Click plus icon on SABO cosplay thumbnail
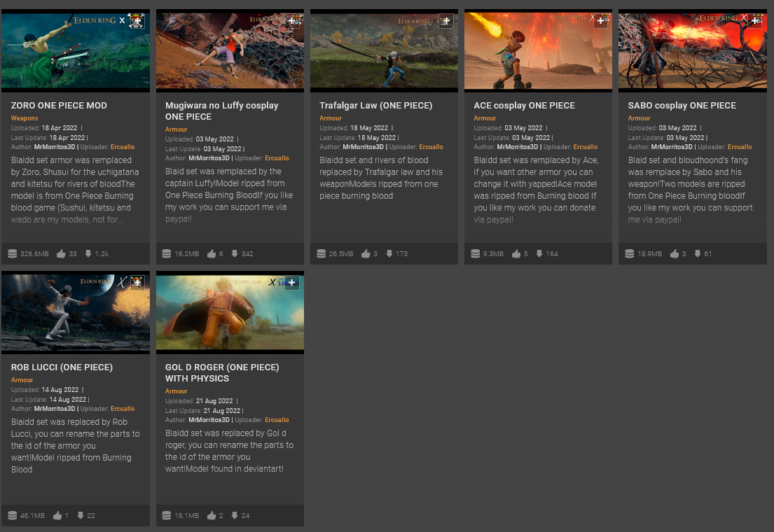774x532 pixels. tap(755, 21)
